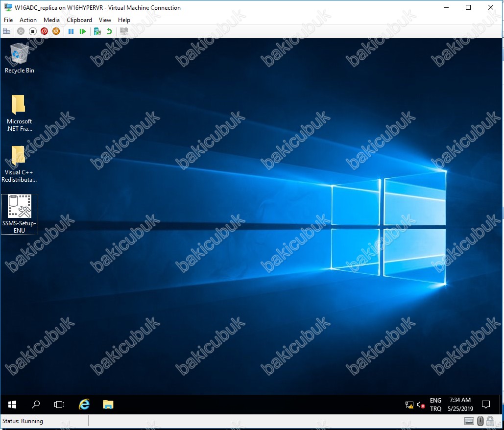Click the Show desktop strip in the guest taskbar
Image resolution: width=504 pixels, height=430 pixels.
click(x=500, y=405)
